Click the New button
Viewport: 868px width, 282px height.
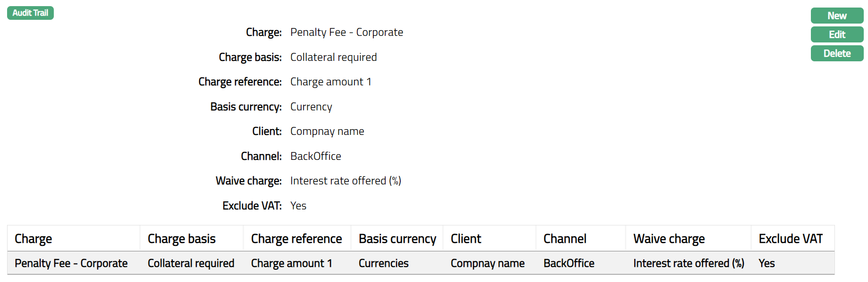836,16
